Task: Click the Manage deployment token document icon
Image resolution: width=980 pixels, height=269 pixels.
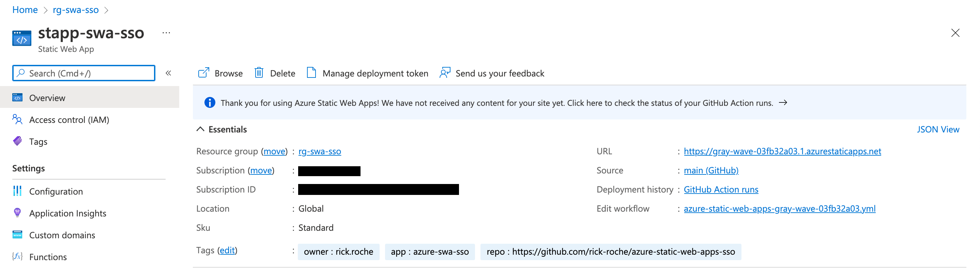Action: pyautogui.click(x=311, y=72)
